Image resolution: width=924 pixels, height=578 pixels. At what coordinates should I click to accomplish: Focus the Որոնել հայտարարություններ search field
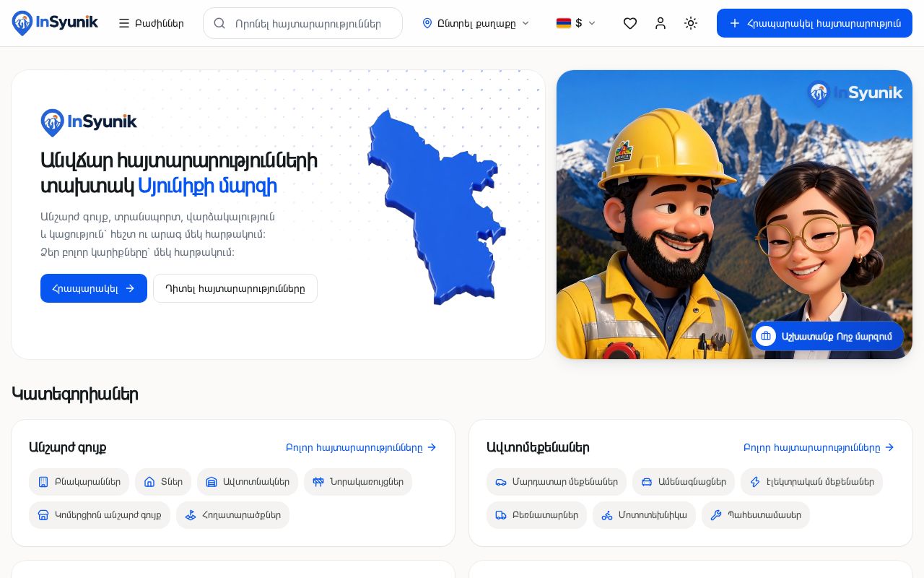pyautogui.click(x=302, y=23)
